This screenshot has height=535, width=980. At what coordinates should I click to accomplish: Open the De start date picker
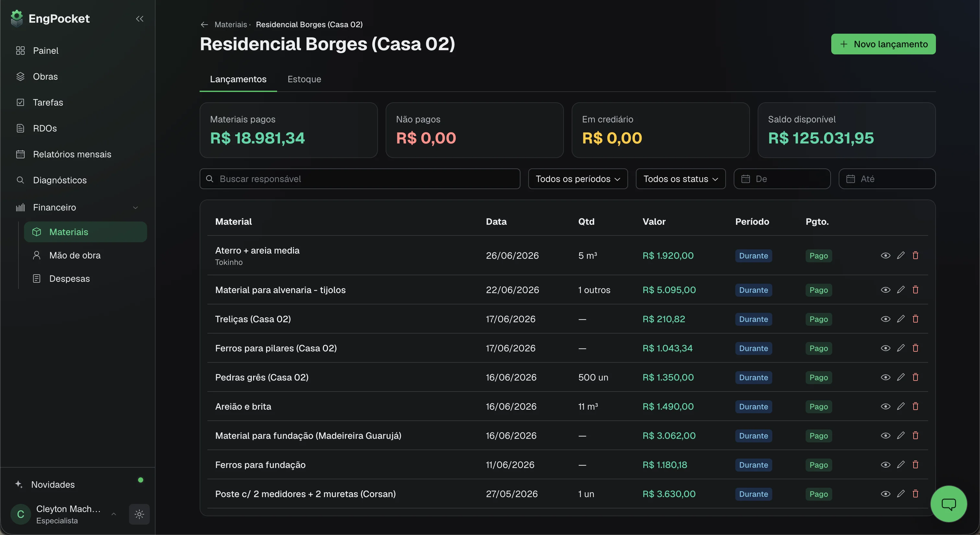[782, 179]
